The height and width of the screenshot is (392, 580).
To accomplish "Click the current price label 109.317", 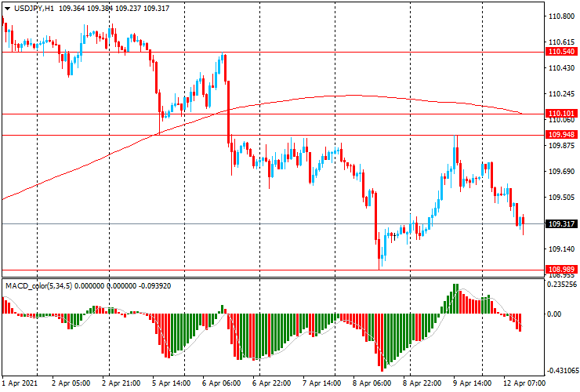I will [x=561, y=223].
